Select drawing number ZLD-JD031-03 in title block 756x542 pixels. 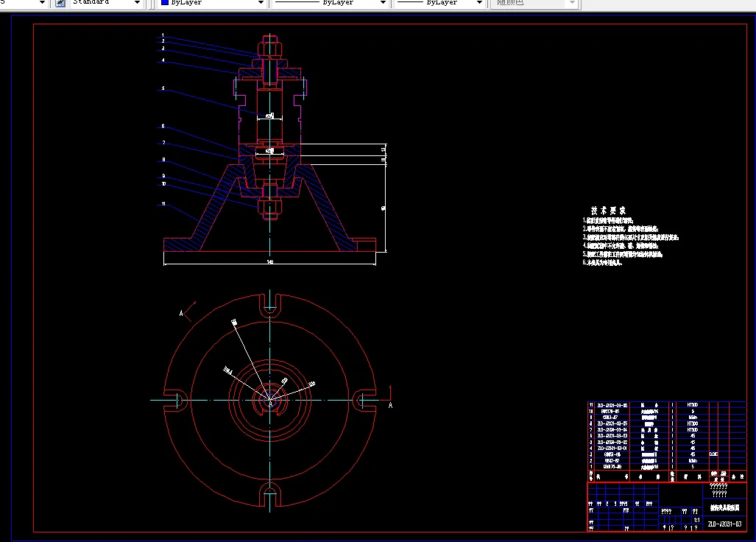click(x=724, y=524)
